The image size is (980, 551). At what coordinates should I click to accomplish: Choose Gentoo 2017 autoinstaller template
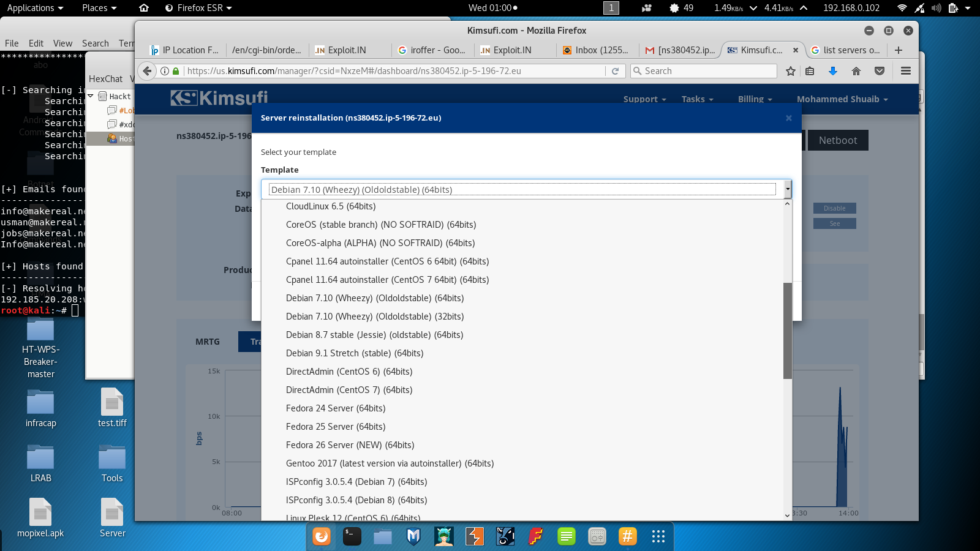coord(522,463)
